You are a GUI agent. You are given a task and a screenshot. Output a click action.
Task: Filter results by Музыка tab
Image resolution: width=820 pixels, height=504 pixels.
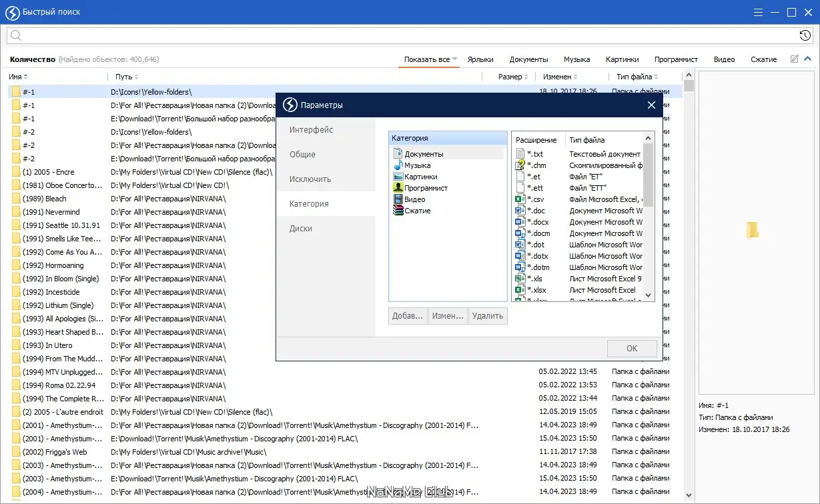(x=576, y=59)
